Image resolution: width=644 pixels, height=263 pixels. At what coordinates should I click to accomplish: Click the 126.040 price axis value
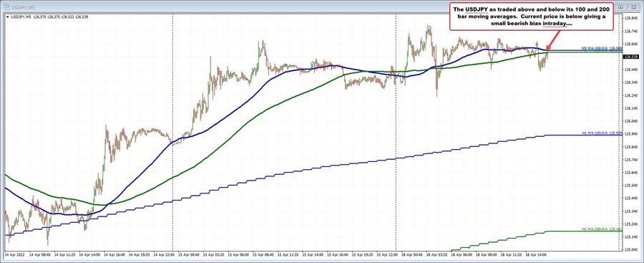click(630, 121)
